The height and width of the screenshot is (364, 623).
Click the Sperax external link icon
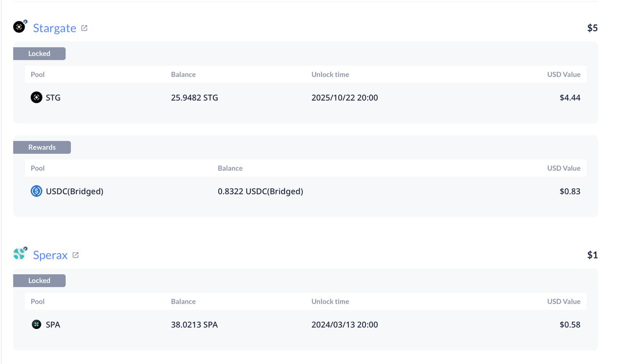point(75,255)
